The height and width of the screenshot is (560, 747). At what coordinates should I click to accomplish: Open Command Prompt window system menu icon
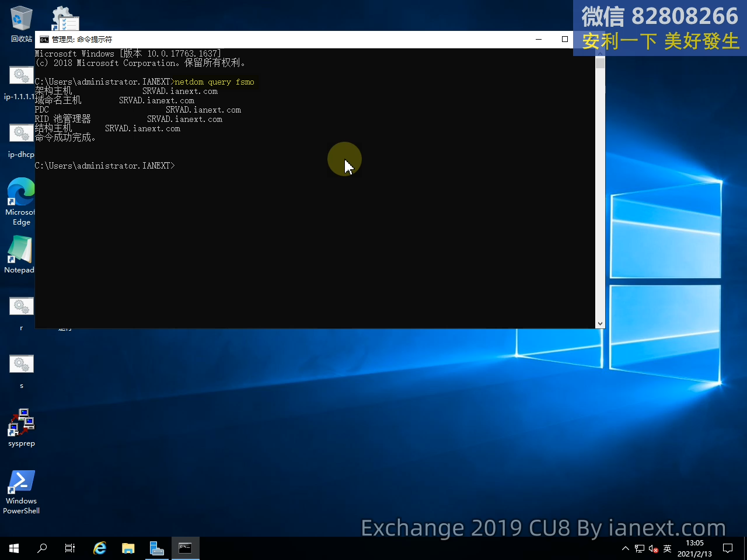[44, 40]
